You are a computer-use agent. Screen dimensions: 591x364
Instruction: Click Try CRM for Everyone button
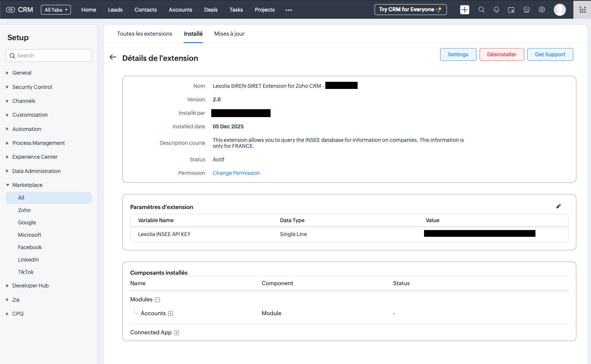pos(411,10)
